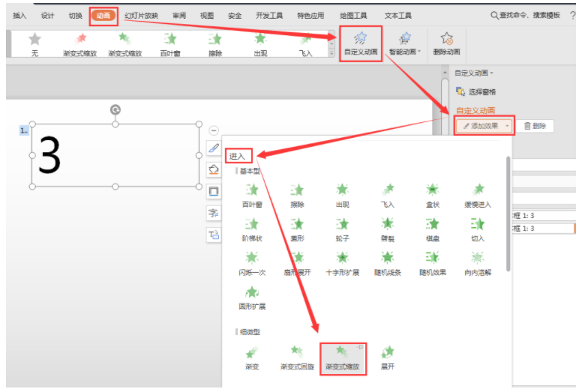Image resolution: width=579 pixels, height=392 pixels.
Task: Pick 切入 entrance effect
Action: tap(478, 229)
